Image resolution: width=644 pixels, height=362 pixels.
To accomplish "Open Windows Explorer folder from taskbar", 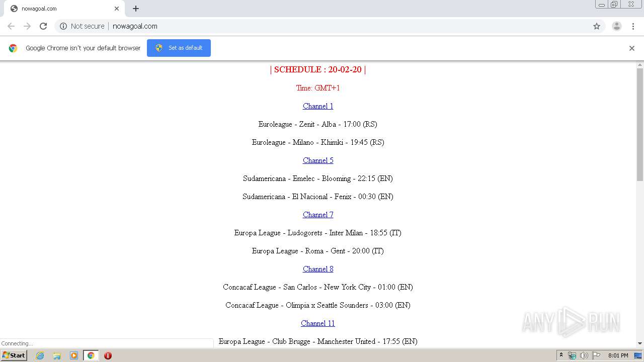I will point(57,355).
